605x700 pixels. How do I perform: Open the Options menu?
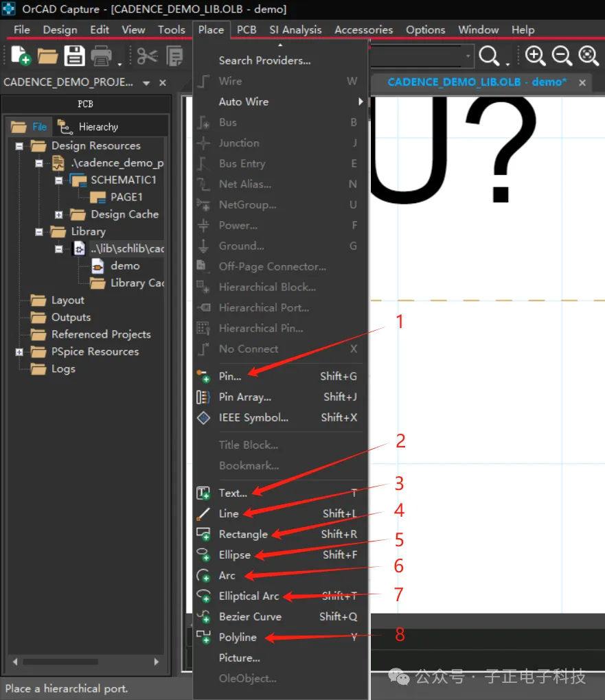tap(425, 30)
